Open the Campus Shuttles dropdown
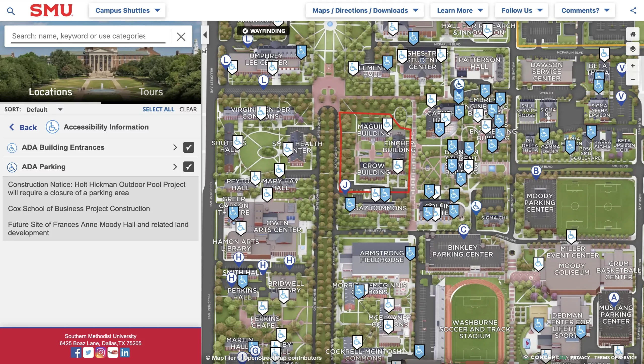The height and width of the screenshot is (364, 644). (x=127, y=11)
